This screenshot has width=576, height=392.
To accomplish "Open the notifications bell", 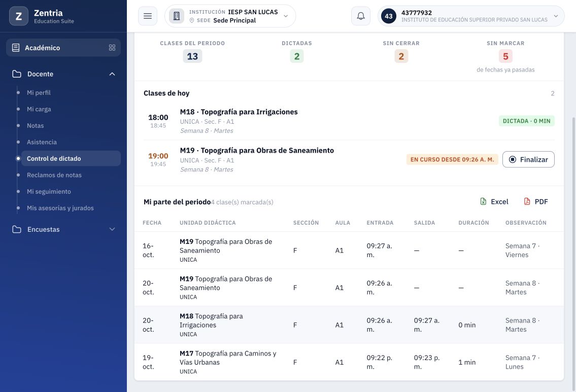I will (x=361, y=16).
